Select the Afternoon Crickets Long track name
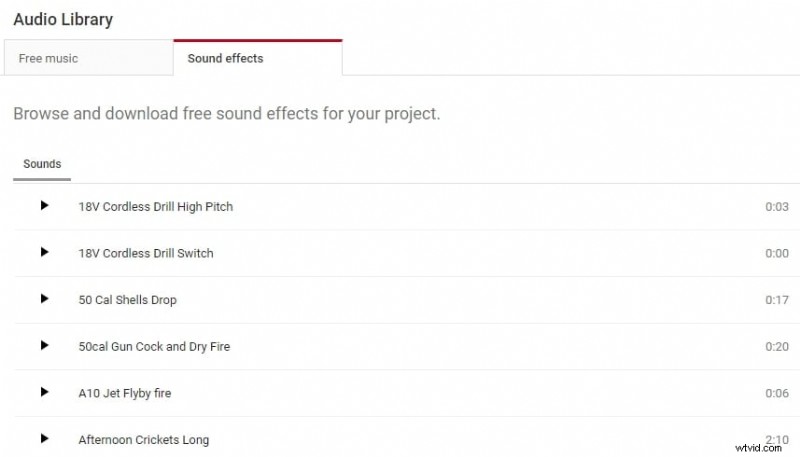 pyautogui.click(x=143, y=440)
